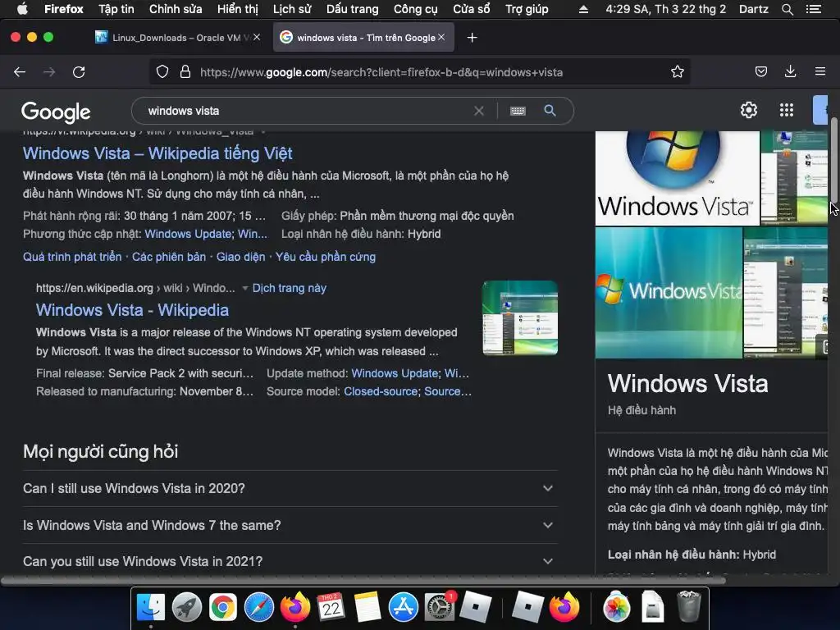Launch Launchpad rocket in Dock
This screenshot has width=840, height=630.
tap(187, 607)
